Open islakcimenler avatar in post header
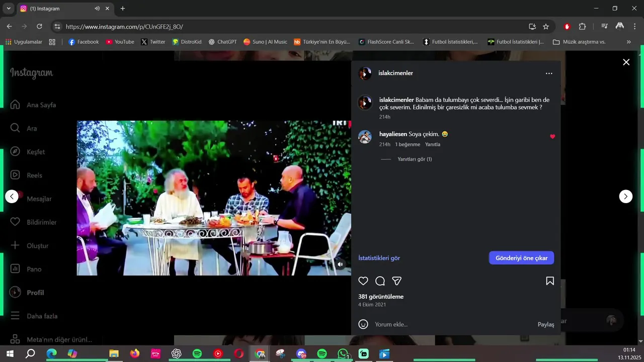This screenshot has width=644, height=362. pyautogui.click(x=365, y=73)
